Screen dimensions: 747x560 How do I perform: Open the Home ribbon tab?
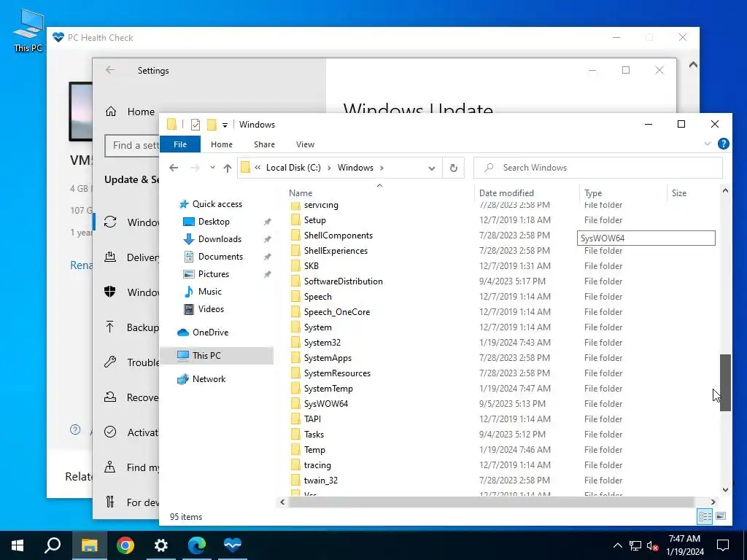pos(222,144)
